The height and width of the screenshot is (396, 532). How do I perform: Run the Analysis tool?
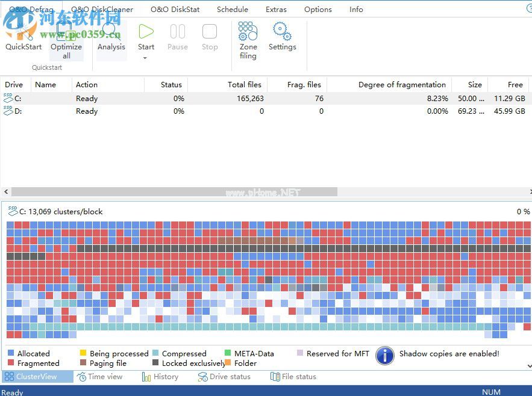coord(111,37)
